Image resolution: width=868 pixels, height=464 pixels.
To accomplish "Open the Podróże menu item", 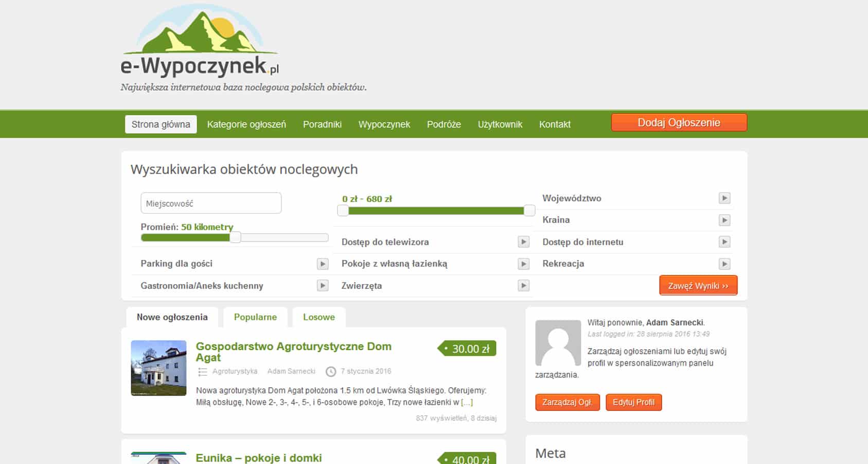I will (444, 124).
